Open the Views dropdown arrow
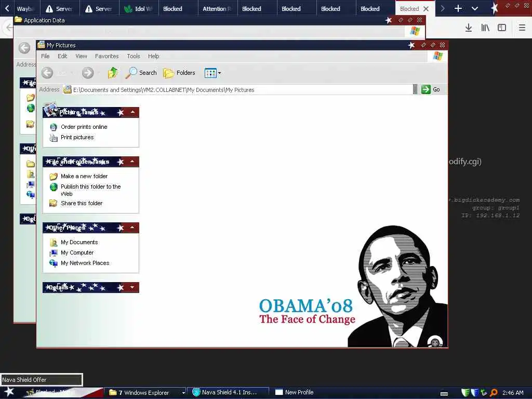The width and height of the screenshot is (532, 399). click(220, 73)
